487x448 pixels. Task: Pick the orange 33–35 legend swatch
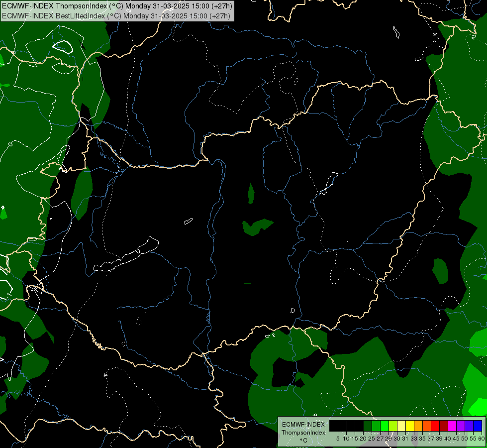[418, 426]
